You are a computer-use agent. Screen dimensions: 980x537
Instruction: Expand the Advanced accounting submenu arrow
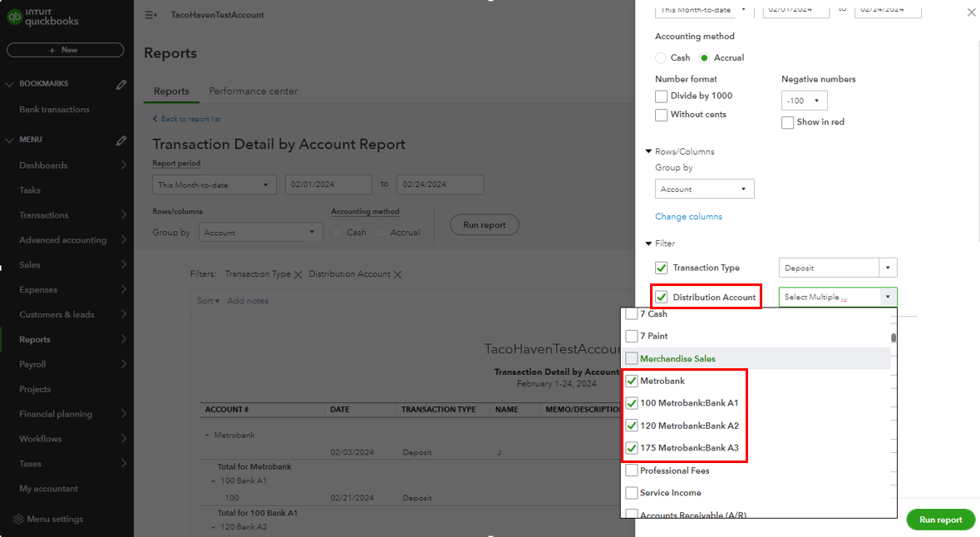[x=123, y=240]
